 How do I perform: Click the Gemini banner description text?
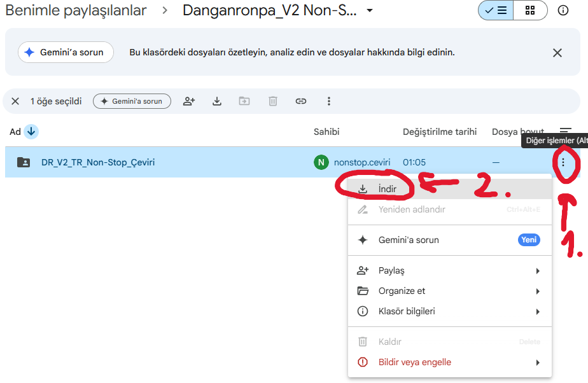click(291, 52)
